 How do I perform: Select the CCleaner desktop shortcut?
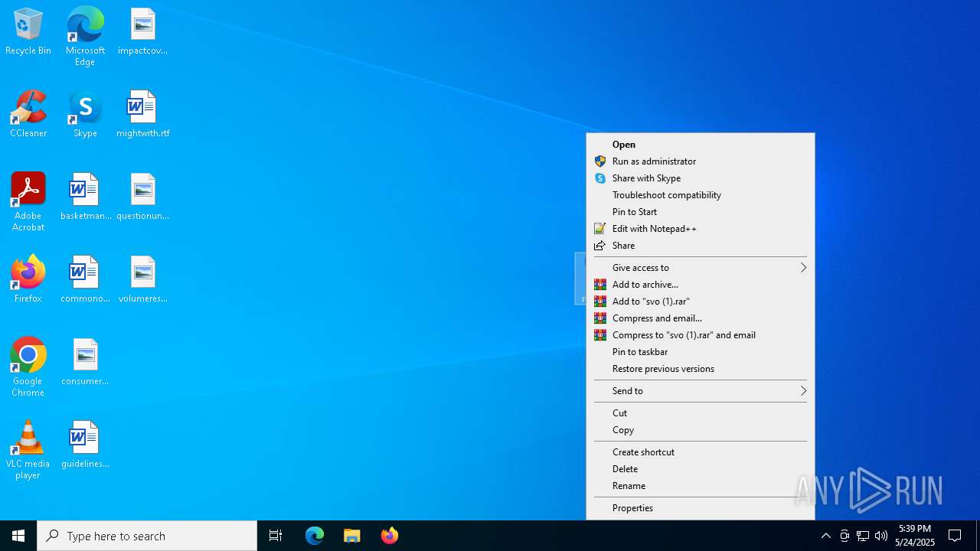tap(28, 115)
